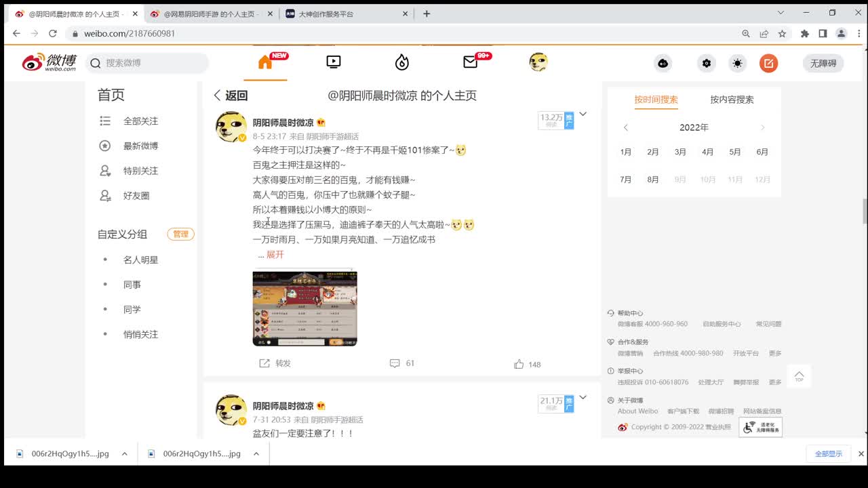Open the orange compose post icon
Screen dimensions: 868x488
tap(768, 62)
